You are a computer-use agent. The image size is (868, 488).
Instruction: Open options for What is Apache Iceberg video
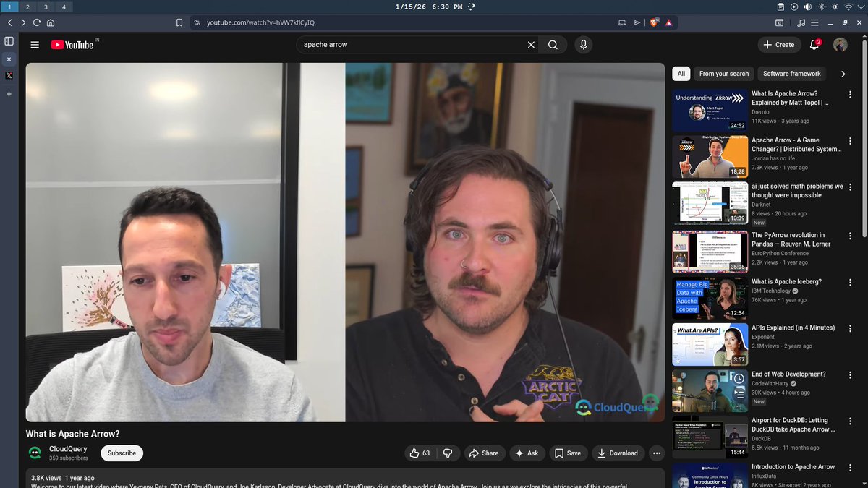(851, 283)
